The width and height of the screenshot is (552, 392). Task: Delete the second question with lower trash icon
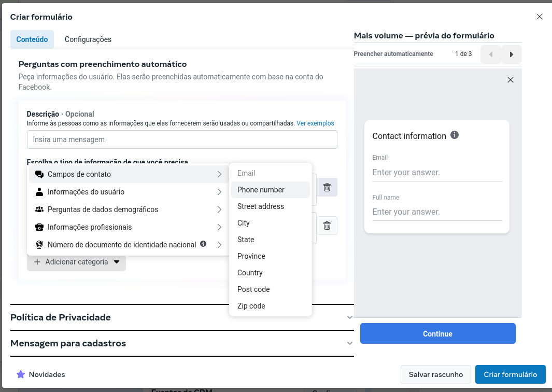click(x=327, y=226)
